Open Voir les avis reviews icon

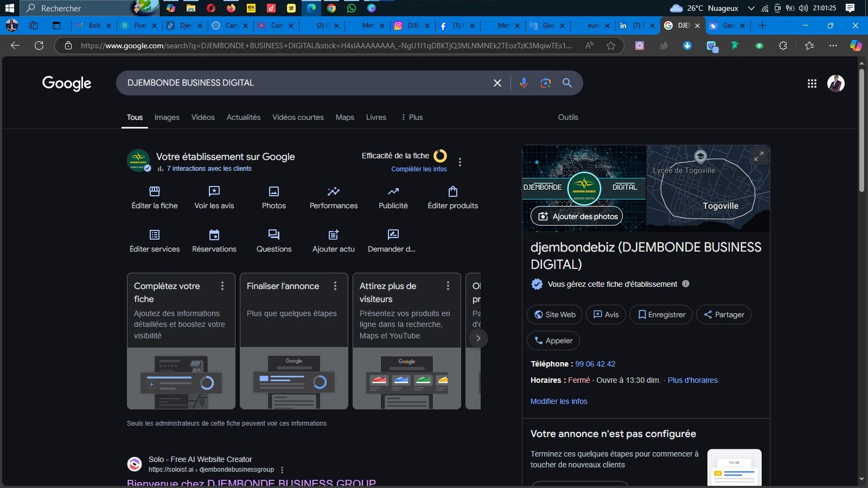click(214, 191)
